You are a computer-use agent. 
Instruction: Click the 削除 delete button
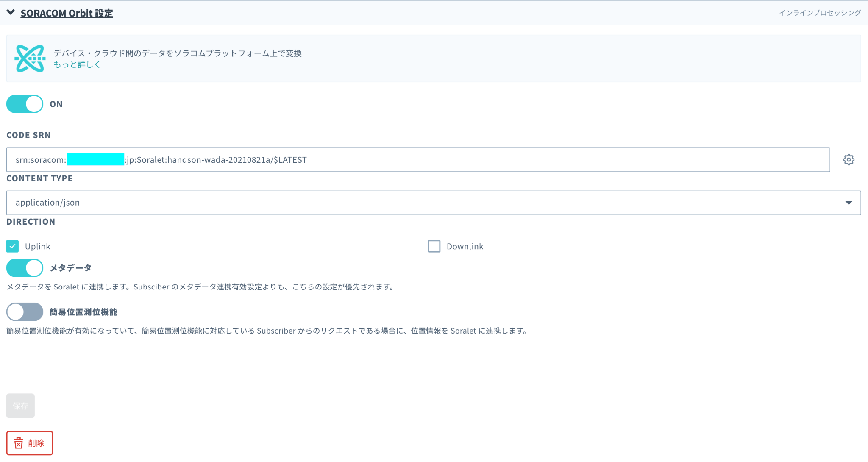pos(30,443)
